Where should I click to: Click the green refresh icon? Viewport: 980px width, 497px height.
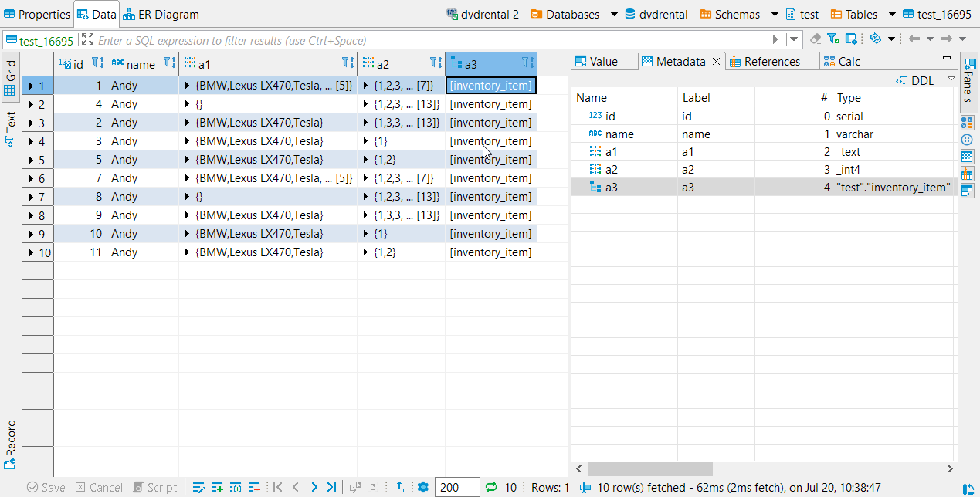pyautogui.click(x=490, y=487)
